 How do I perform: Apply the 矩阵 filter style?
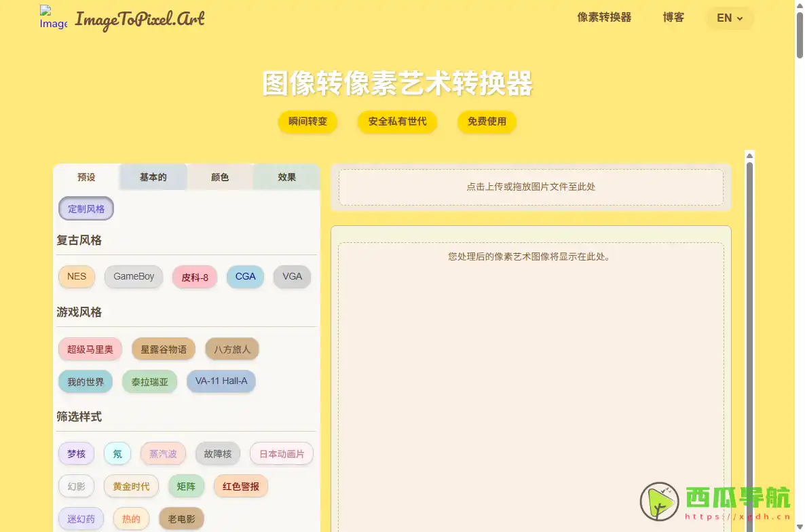[x=187, y=487]
